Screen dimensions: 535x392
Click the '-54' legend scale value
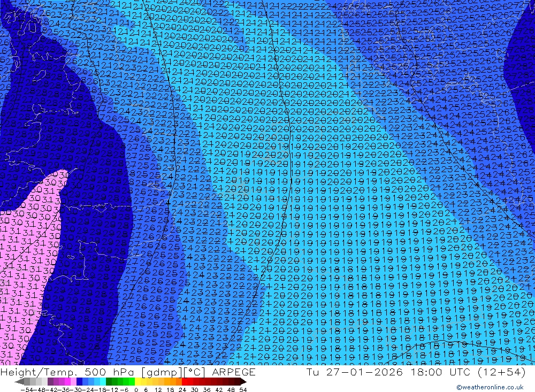point(27,390)
